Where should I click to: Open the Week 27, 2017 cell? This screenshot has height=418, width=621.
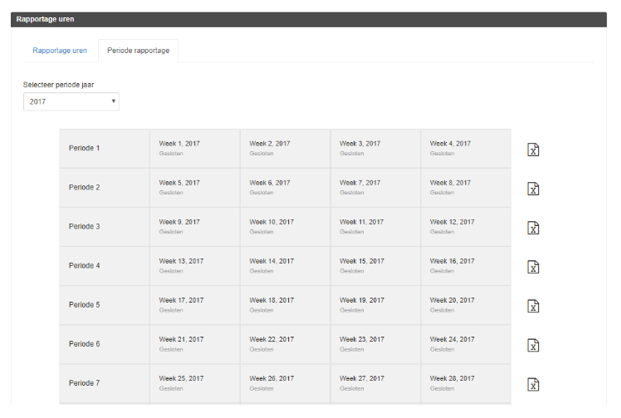[x=375, y=384]
